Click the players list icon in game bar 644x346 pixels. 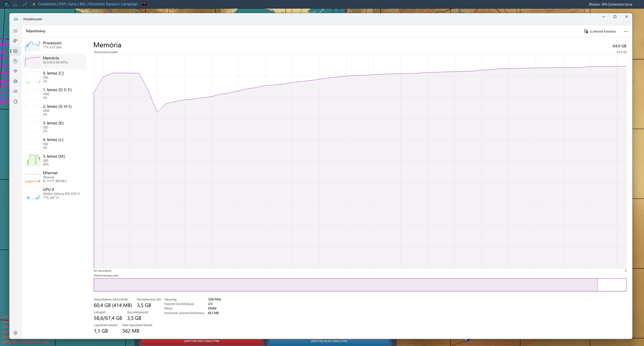pos(15,4)
